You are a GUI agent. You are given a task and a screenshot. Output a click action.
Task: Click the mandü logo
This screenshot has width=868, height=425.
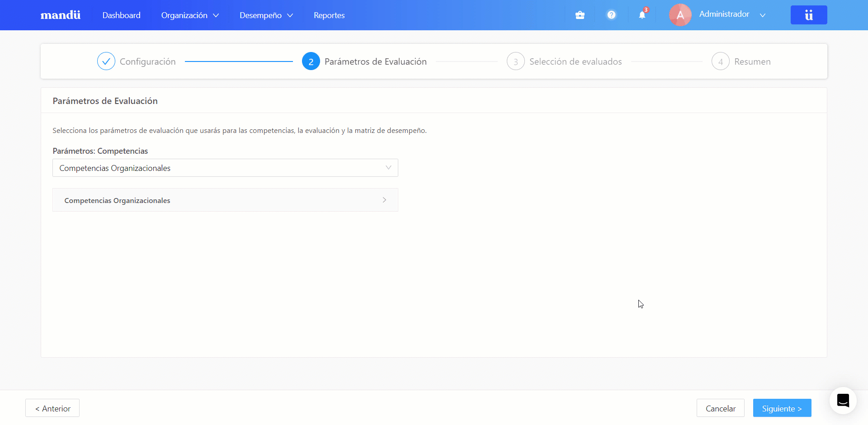61,15
